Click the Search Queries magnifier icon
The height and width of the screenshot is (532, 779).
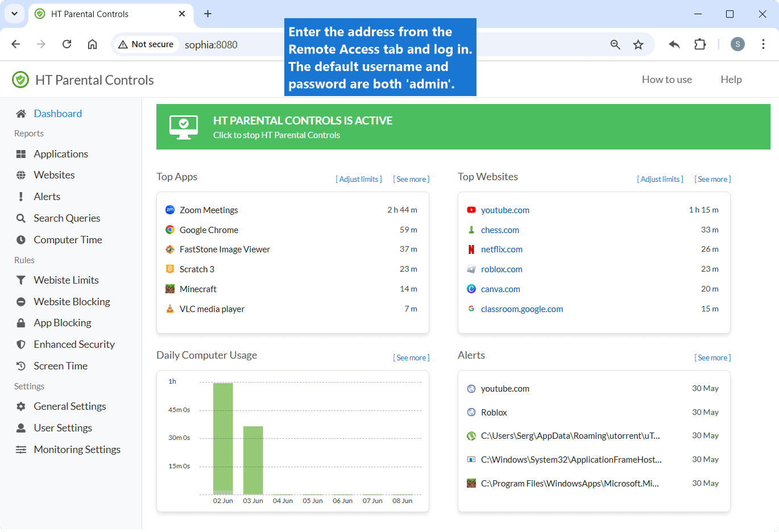tap(21, 218)
